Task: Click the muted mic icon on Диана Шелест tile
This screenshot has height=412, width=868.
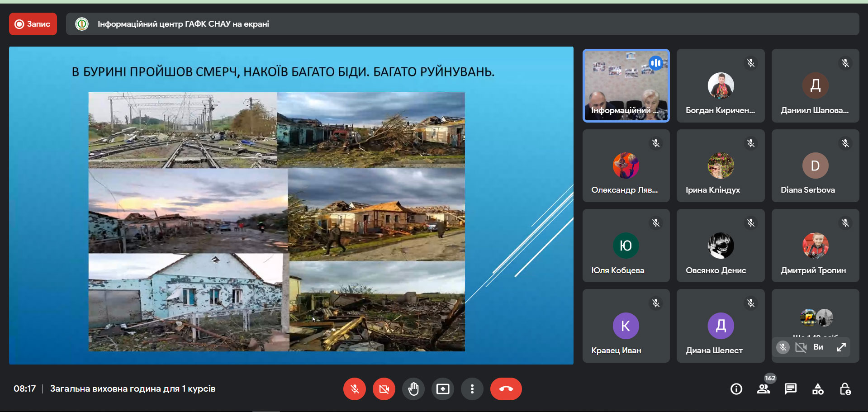Action: pyautogui.click(x=751, y=303)
